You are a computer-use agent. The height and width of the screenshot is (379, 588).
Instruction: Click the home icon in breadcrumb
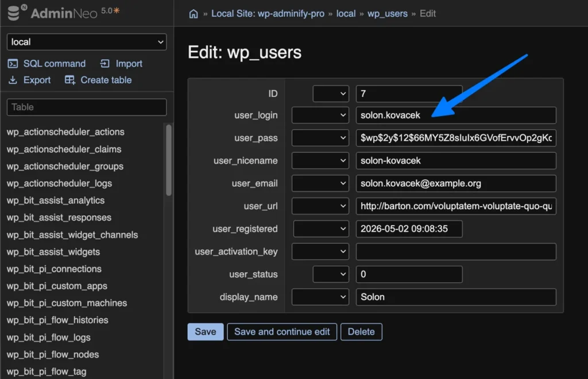click(x=194, y=14)
